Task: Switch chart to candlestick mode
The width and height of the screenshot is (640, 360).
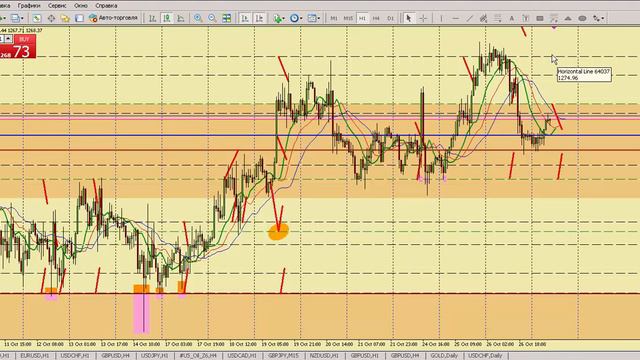Action: point(167,18)
